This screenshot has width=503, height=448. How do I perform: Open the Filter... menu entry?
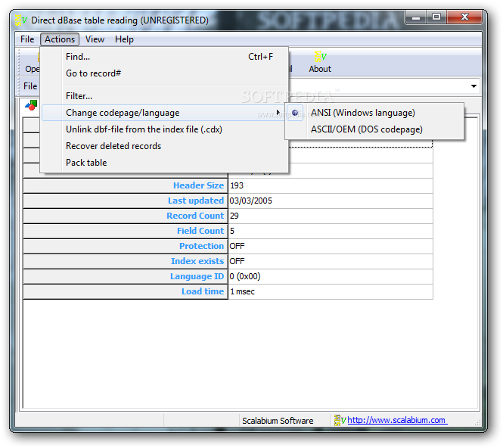point(165,96)
